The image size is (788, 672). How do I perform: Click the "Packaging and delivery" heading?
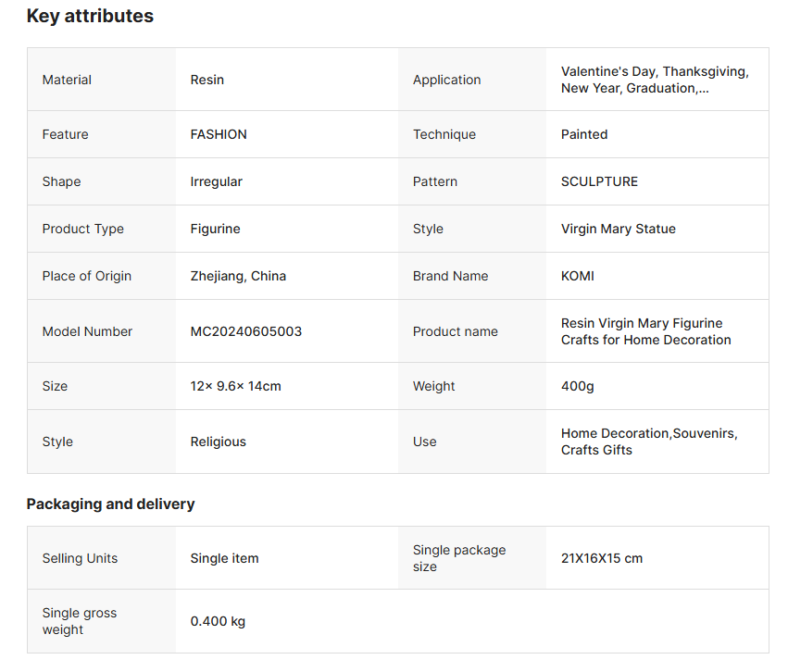(110, 504)
